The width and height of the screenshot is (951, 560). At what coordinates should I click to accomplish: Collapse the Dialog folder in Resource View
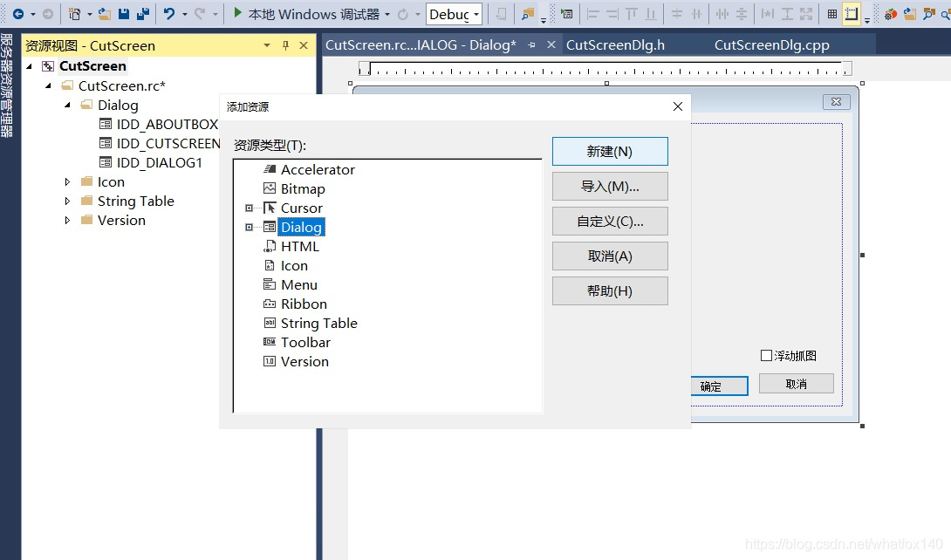coord(67,106)
